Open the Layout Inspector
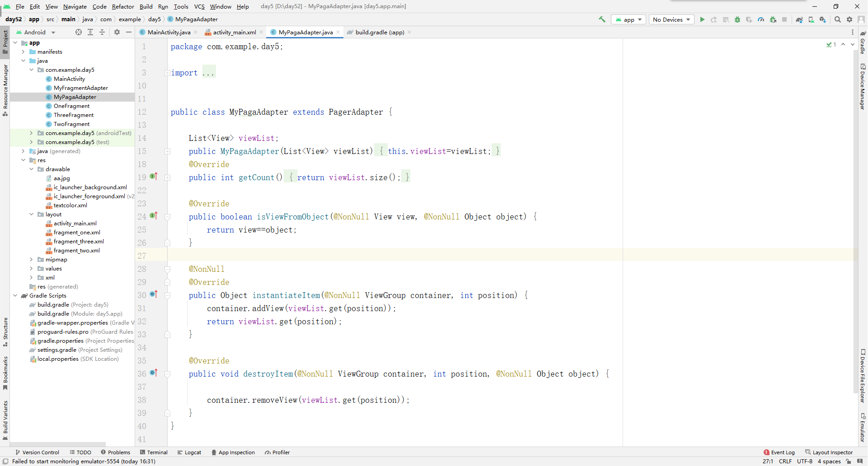This screenshot has height=466, width=868. [x=829, y=452]
